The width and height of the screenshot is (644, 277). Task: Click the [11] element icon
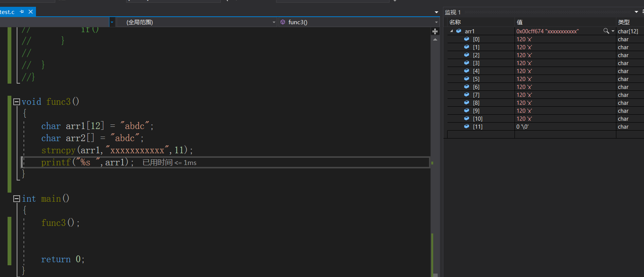pyautogui.click(x=466, y=126)
